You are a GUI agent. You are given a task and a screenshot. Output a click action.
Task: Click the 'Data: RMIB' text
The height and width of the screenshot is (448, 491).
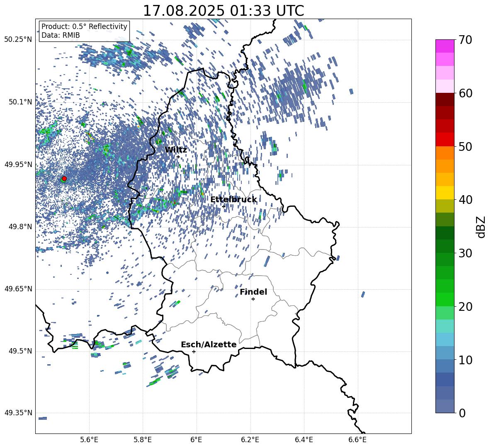coord(61,35)
